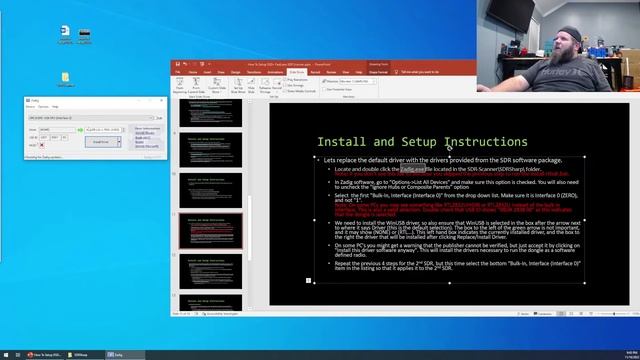640x360 pixels.
Task: Switch to Normal view in status bar
Action: 561,313
